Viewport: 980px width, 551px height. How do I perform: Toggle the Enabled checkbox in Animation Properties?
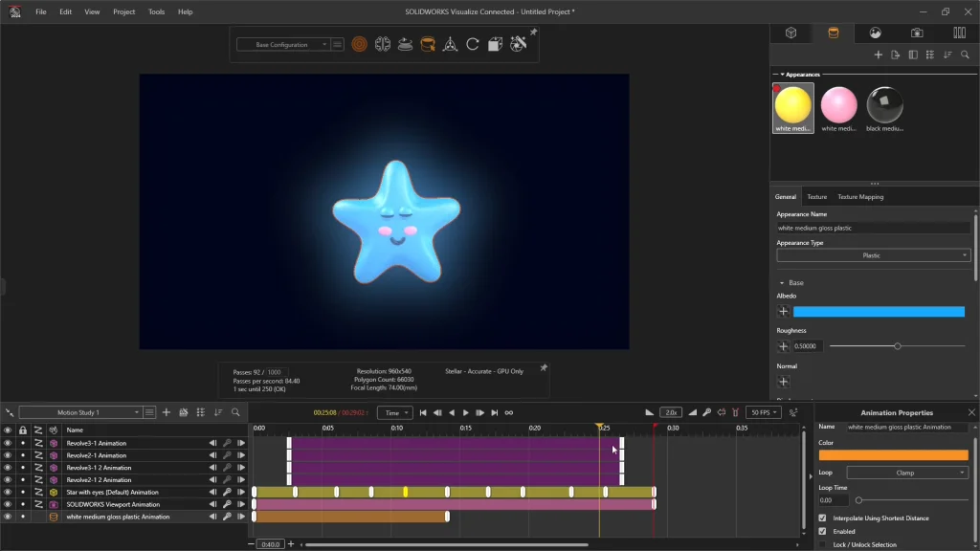coord(822,531)
